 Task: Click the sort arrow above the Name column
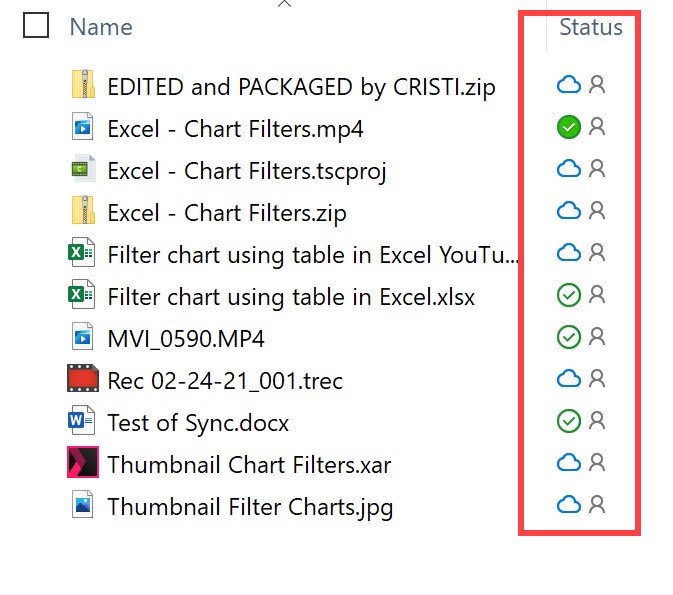tap(284, 4)
